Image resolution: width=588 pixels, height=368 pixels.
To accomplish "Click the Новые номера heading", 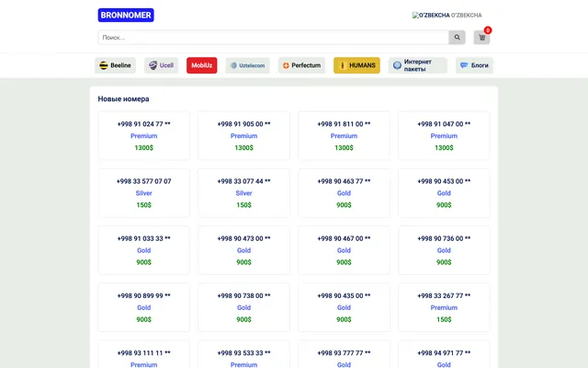I will coord(123,99).
